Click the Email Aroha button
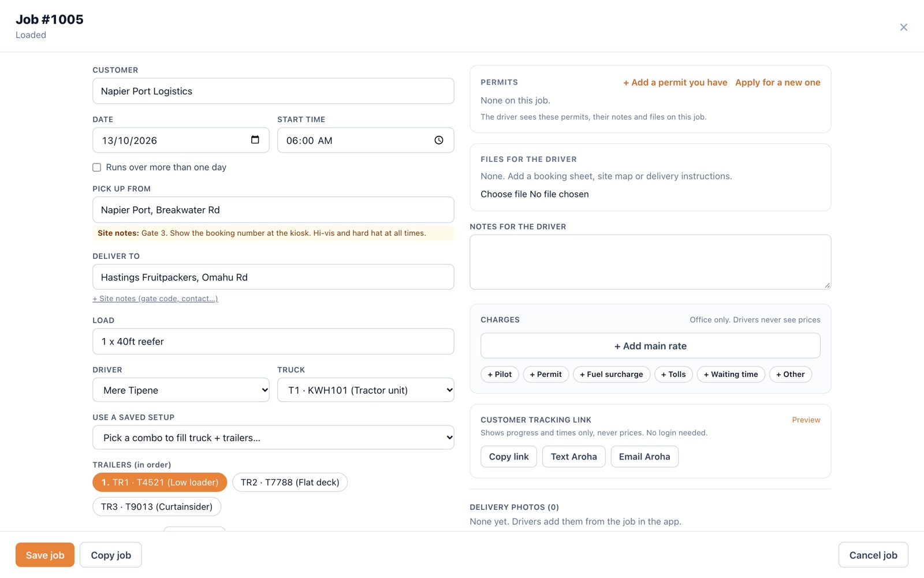 click(x=644, y=457)
